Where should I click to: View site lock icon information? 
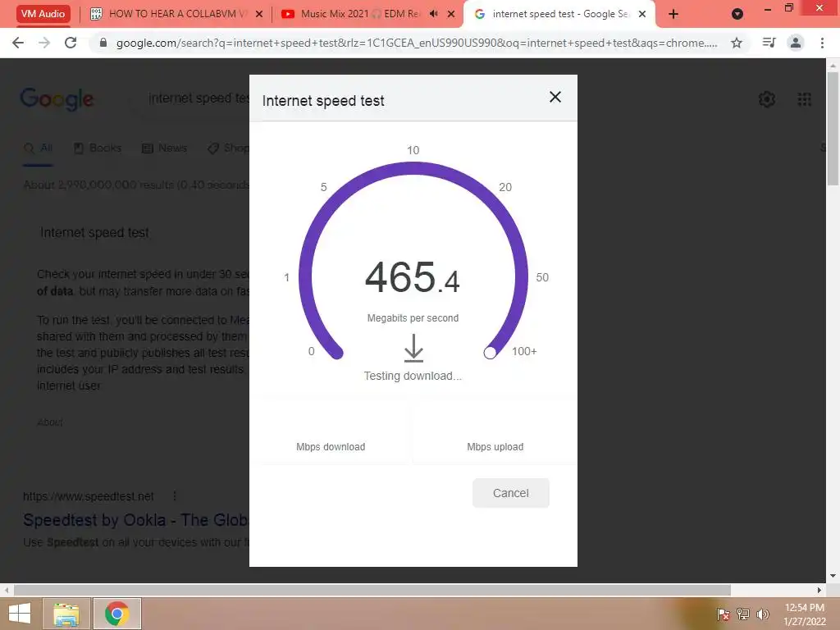click(x=103, y=43)
